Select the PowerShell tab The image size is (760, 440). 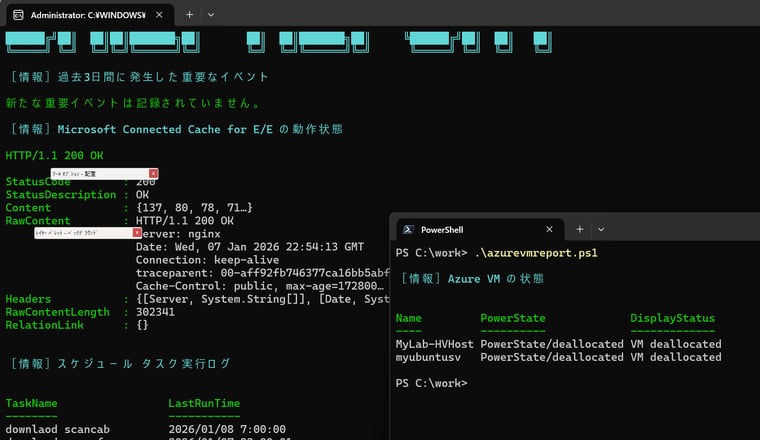coord(480,230)
